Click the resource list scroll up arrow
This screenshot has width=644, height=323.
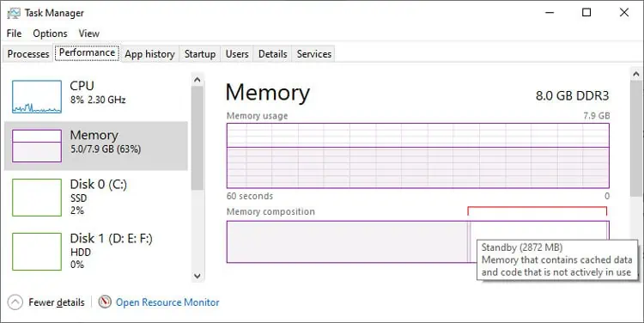(x=197, y=80)
